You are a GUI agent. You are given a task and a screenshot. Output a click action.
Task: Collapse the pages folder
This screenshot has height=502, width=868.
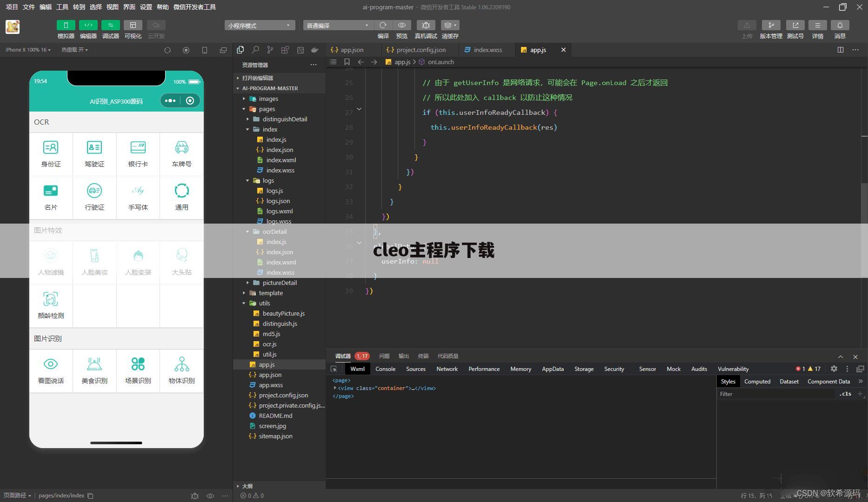point(279,109)
